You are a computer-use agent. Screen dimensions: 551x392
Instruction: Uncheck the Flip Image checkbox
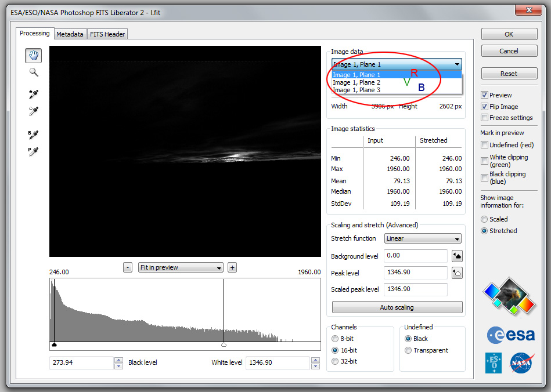click(485, 106)
